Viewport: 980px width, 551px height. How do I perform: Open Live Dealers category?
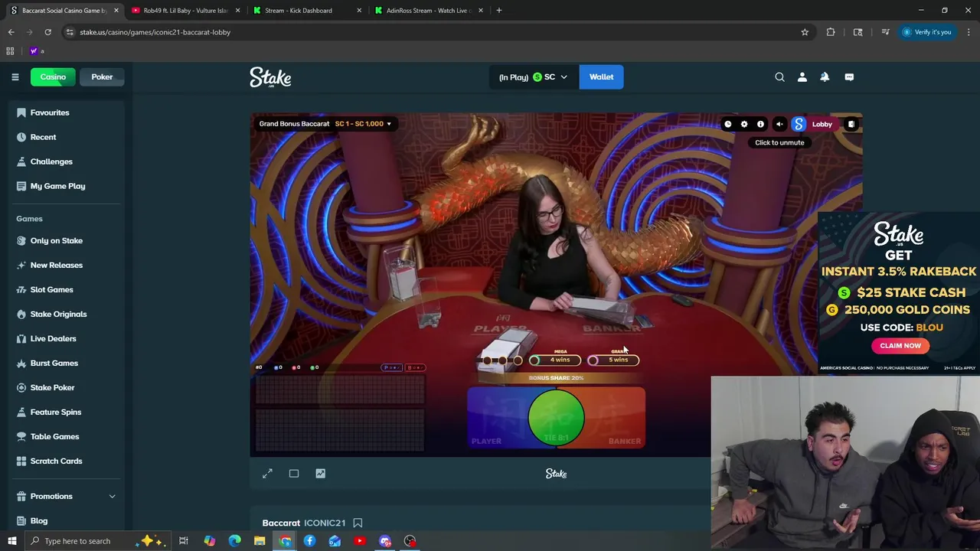pyautogui.click(x=53, y=338)
